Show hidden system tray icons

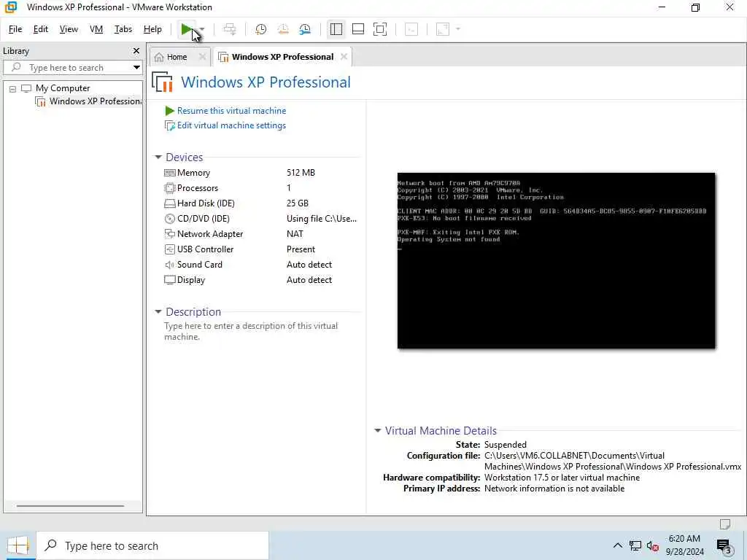pyautogui.click(x=617, y=545)
